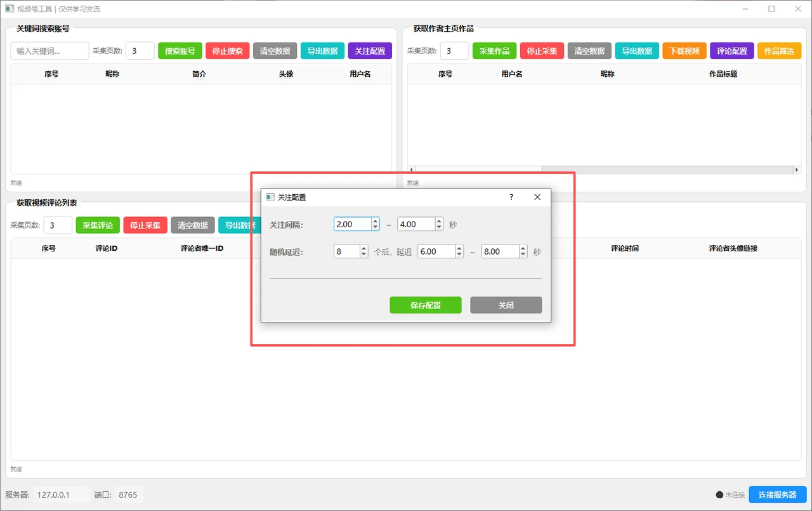Image resolution: width=812 pixels, height=511 pixels.
Task: Decrease the 随机延迟 count value 8 with down arrow
Action: tap(363, 255)
